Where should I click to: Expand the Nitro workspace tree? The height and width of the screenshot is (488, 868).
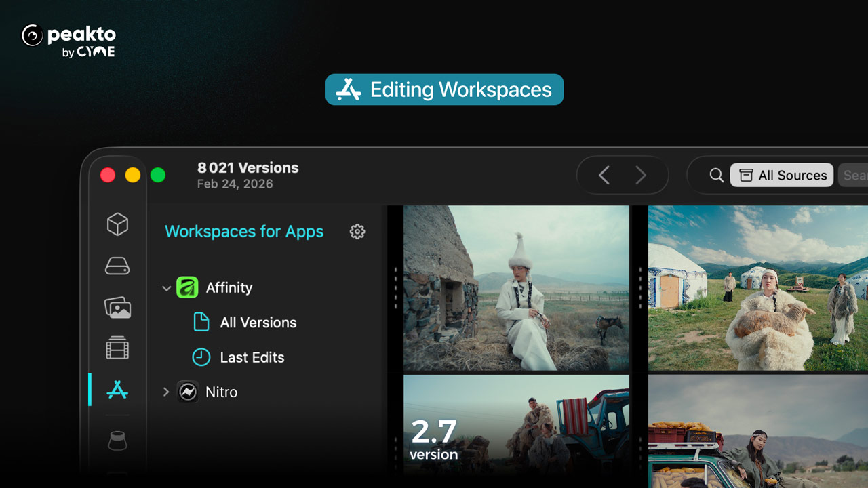(x=166, y=392)
